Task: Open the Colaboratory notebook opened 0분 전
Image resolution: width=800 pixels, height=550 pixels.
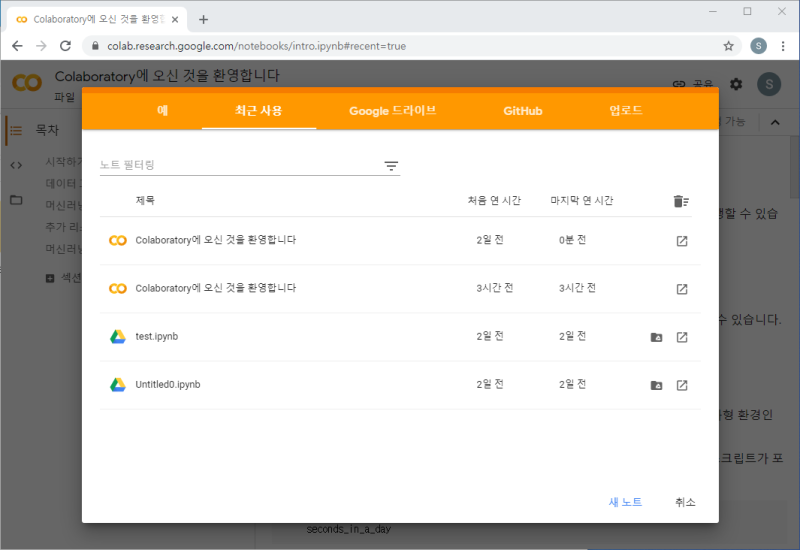Action: pyautogui.click(x=215, y=240)
